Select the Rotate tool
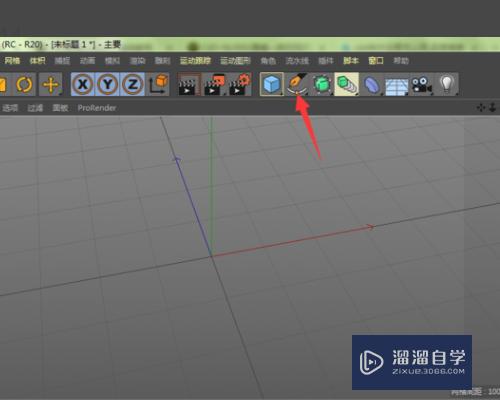Screen dimensions: 500x400 (24, 85)
